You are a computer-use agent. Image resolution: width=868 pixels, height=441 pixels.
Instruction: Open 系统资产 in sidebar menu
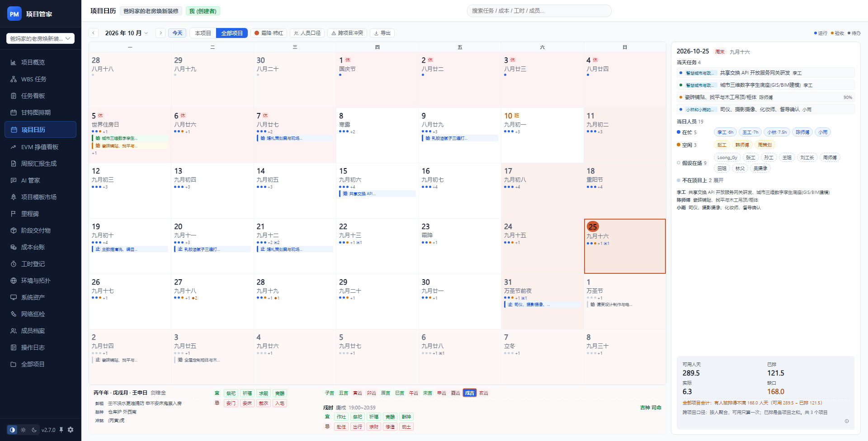pos(40,297)
